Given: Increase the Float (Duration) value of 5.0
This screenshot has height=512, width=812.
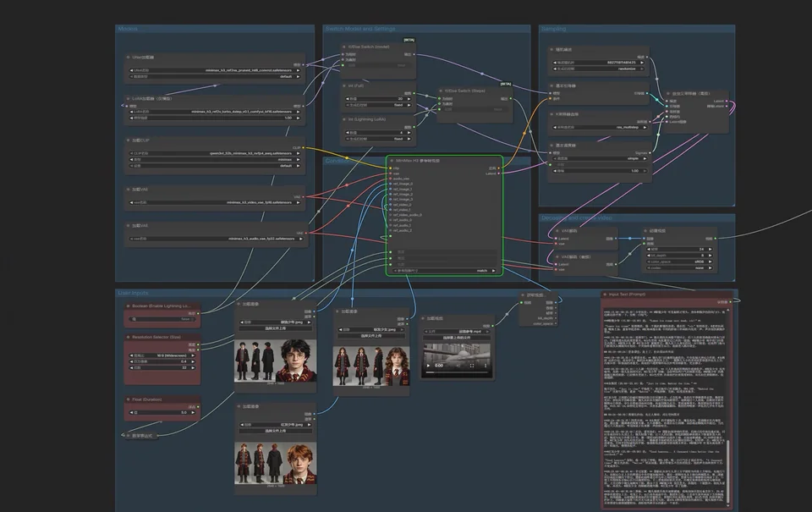Looking at the screenshot, I should coord(193,412).
